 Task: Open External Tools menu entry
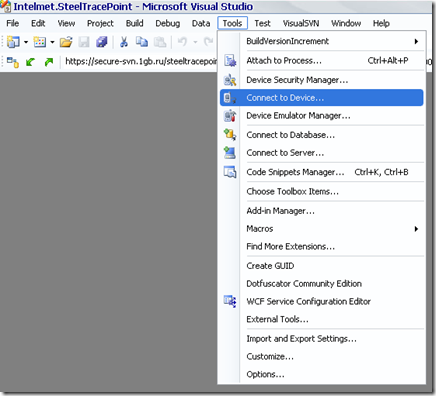pyautogui.click(x=322, y=319)
